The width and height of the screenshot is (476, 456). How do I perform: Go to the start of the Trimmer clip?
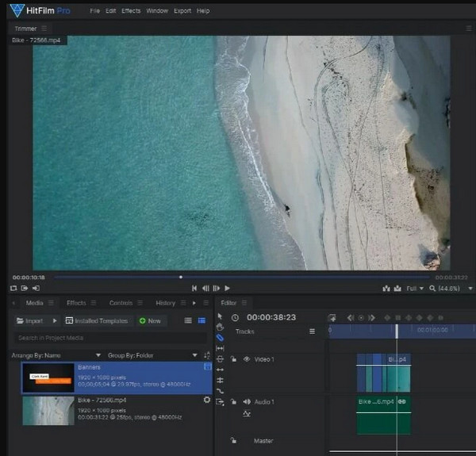[194, 288]
